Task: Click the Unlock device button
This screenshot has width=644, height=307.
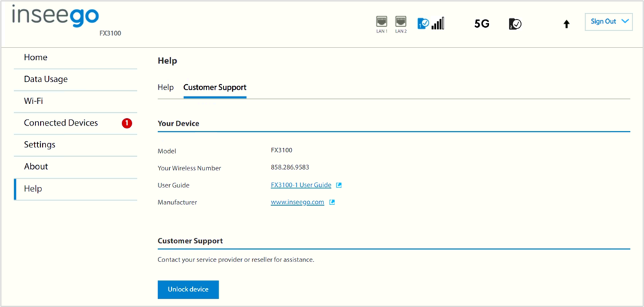Action: coord(188,290)
